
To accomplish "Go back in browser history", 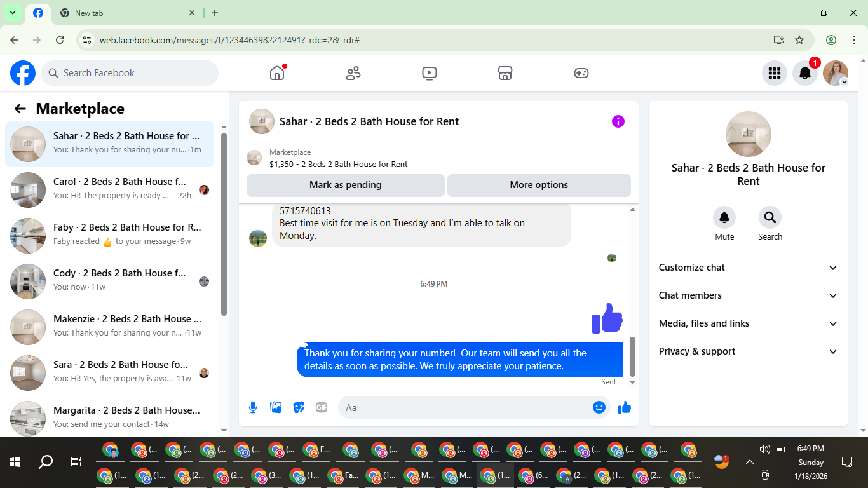I will pos(14,40).
